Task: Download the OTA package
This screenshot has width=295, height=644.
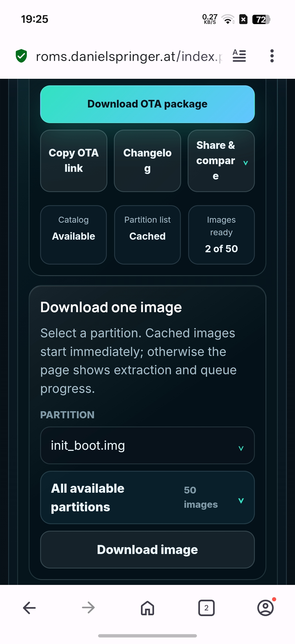Action: (x=147, y=104)
